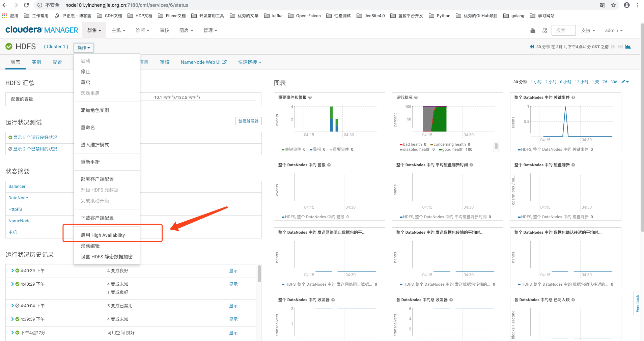Switch to the 配置 tab
Screen dimensions: 644x341
(x=57, y=62)
